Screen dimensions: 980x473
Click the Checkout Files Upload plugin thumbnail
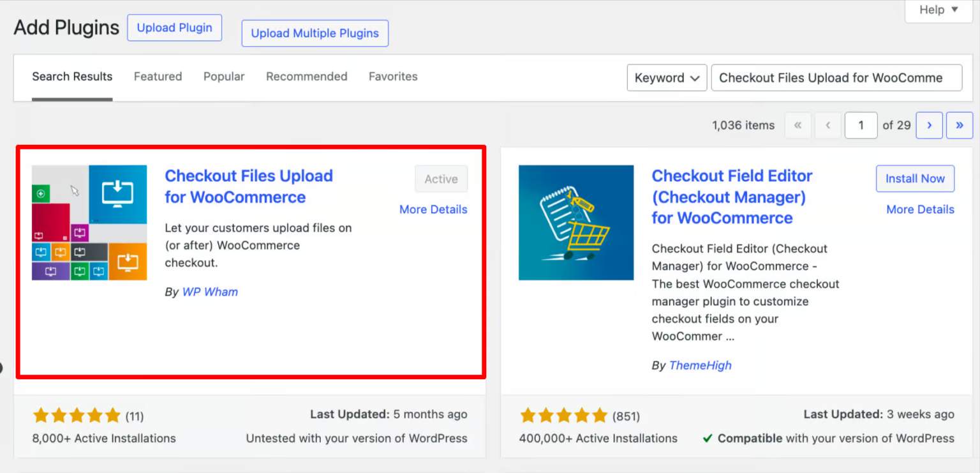89,223
